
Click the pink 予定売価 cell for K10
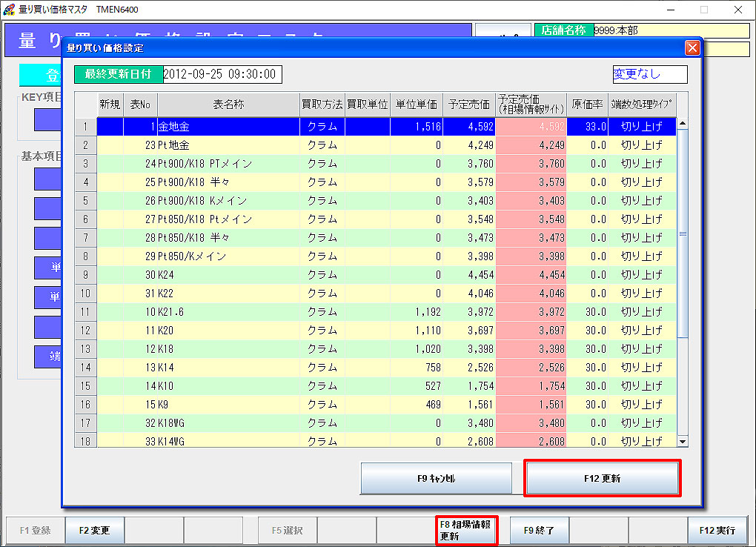(531, 386)
